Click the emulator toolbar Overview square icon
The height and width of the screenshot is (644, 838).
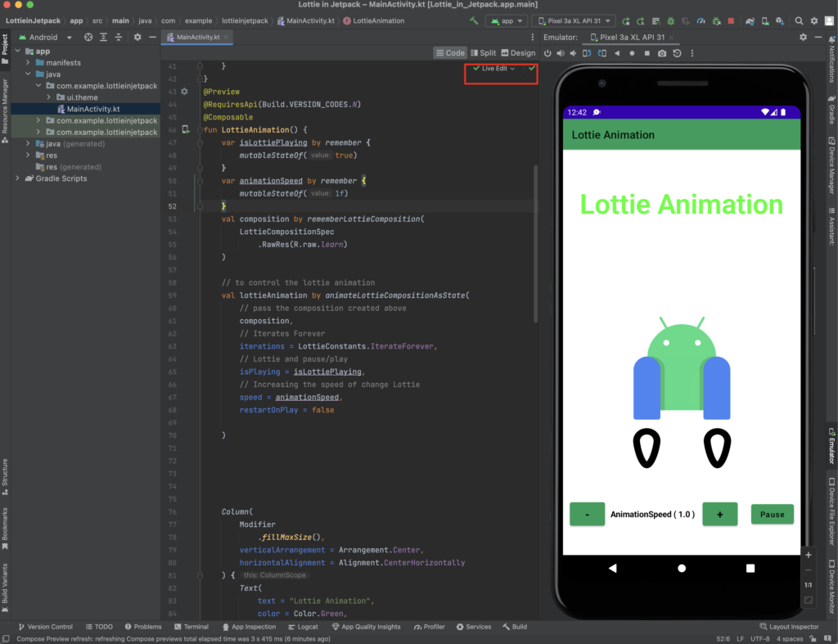click(647, 53)
